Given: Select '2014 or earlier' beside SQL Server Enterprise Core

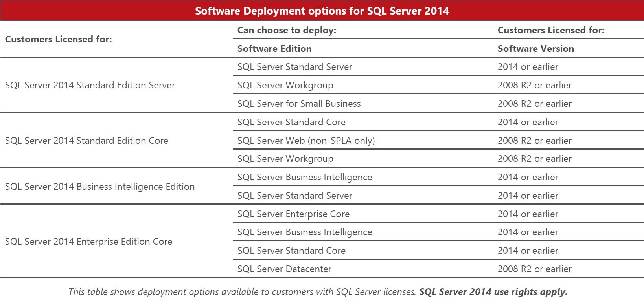Looking at the screenshot, I should pyautogui.click(x=528, y=214).
